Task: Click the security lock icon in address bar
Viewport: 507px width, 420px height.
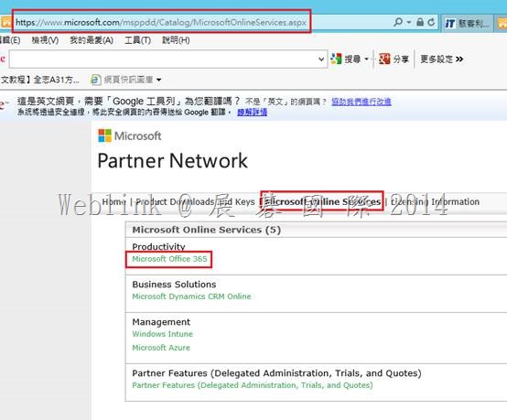Action: (420, 22)
